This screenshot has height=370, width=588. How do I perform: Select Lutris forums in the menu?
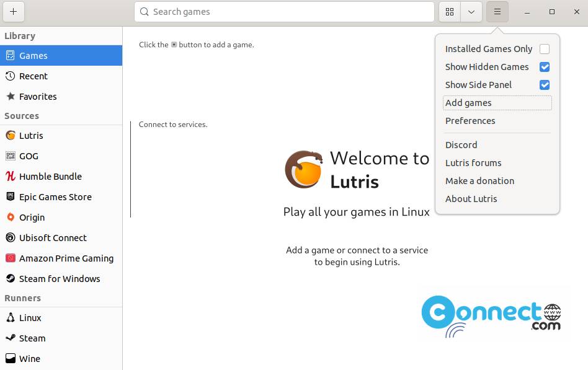(497, 163)
